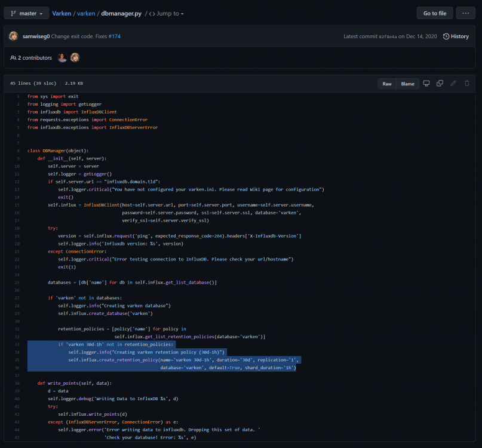
Task: Open the three-dots more options menu
Action: pos(465,13)
